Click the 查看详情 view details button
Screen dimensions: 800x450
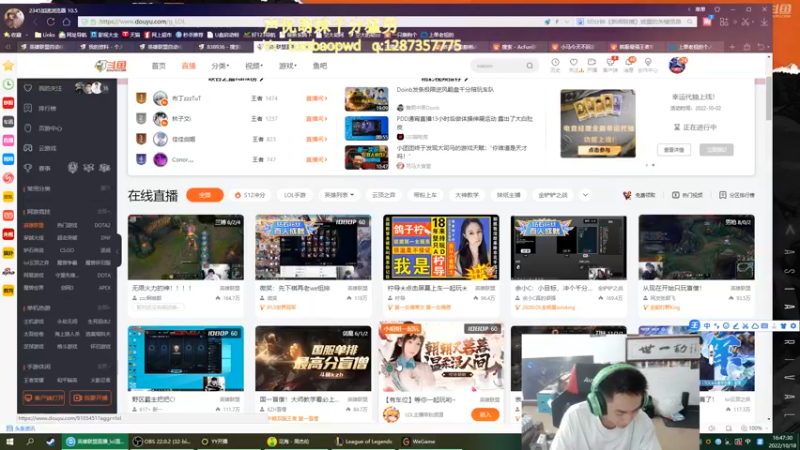(x=673, y=150)
